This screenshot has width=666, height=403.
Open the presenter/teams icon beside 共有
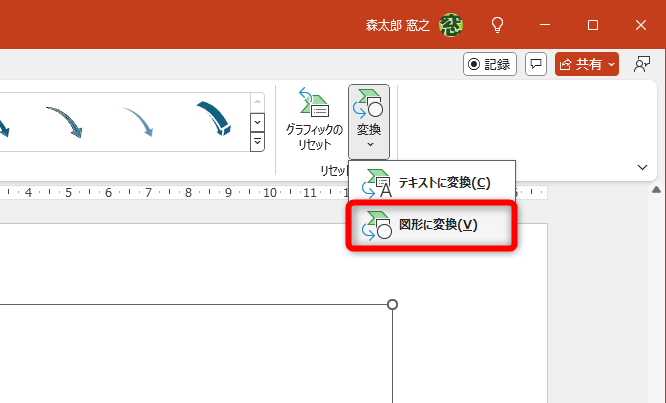641,64
